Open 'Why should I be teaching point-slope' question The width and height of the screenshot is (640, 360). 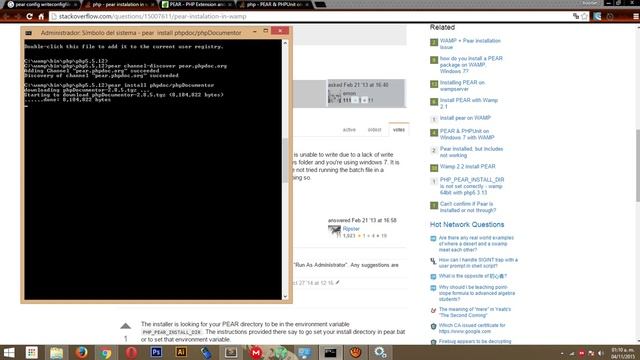(x=477, y=293)
